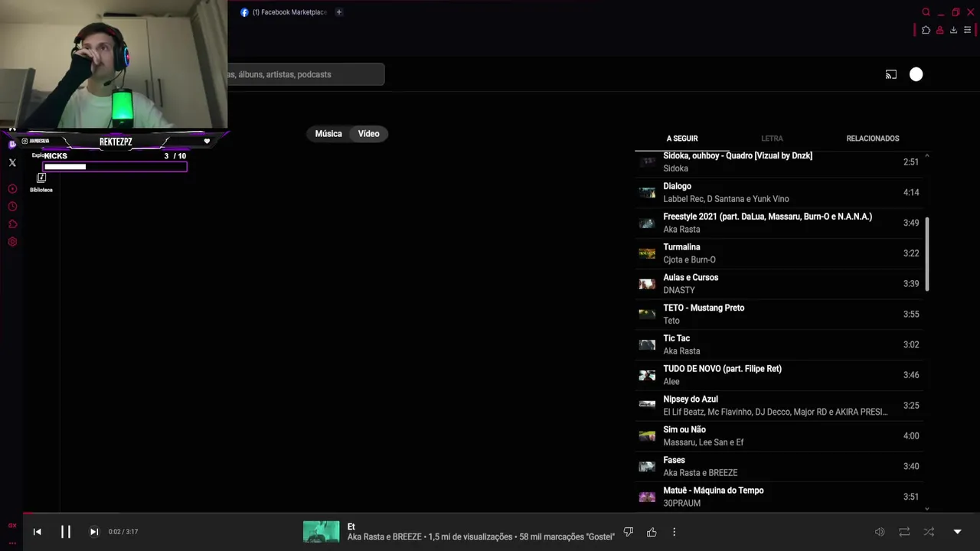Open a new browser tab
980x551 pixels.
pyautogui.click(x=339, y=12)
